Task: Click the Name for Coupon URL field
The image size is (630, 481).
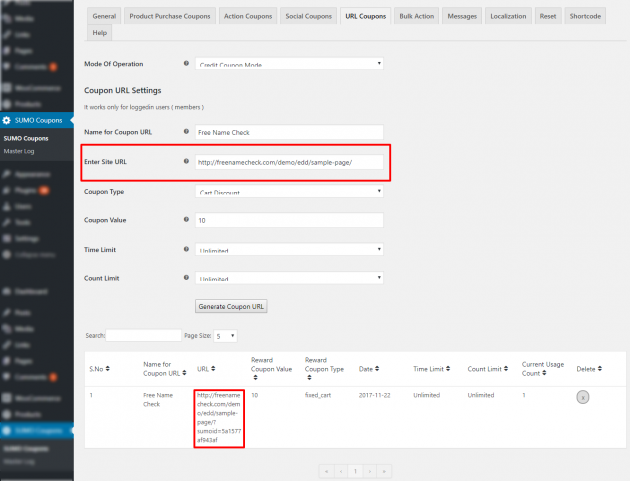Action: click(289, 132)
